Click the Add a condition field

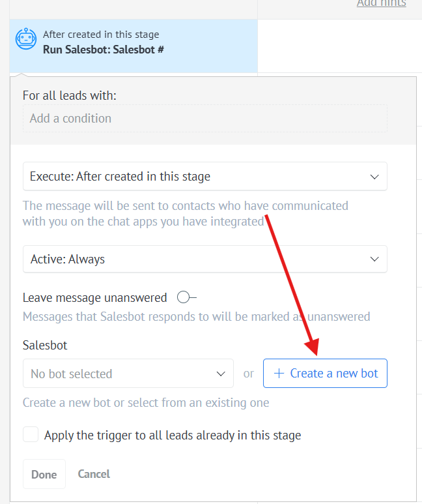(x=204, y=119)
